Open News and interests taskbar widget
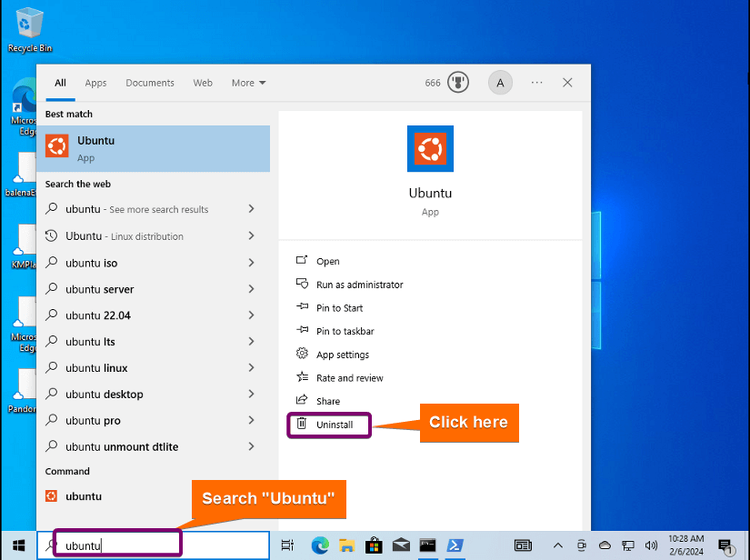Screen dimensions: 750x560 (523, 545)
